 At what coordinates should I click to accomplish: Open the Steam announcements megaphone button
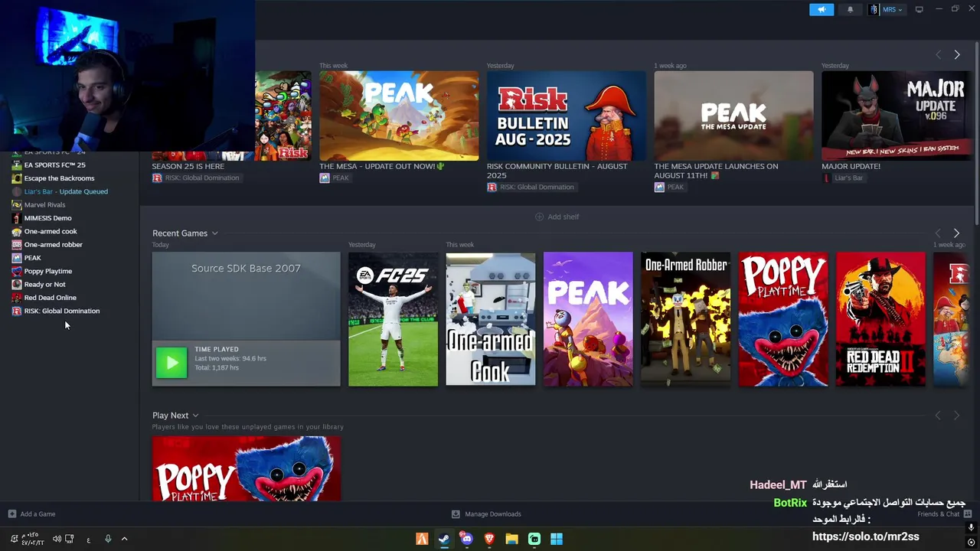tap(822, 9)
